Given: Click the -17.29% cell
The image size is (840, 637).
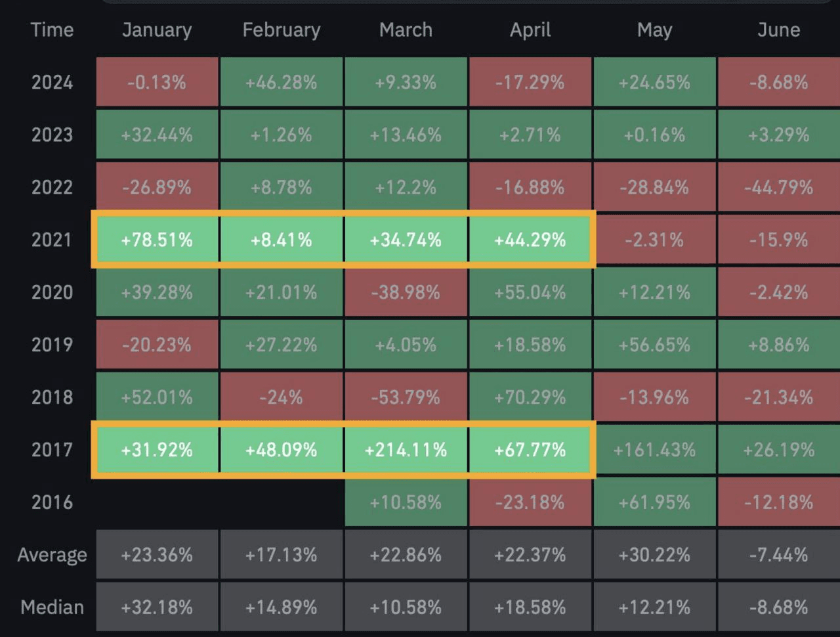Looking at the screenshot, I should 530,82.
